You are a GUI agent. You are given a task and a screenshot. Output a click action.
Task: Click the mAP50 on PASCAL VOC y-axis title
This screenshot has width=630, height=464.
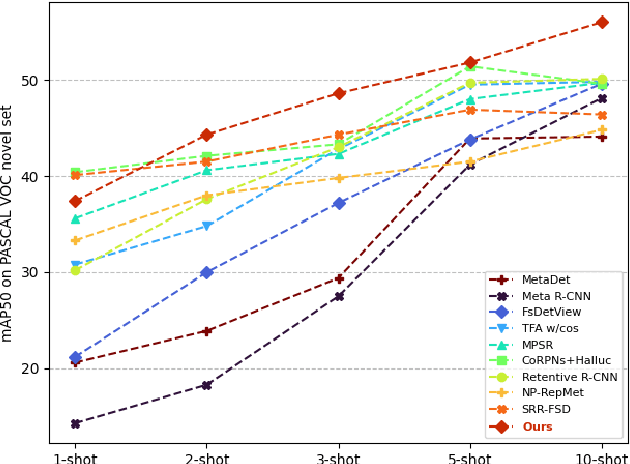click(x=6, y=224)
